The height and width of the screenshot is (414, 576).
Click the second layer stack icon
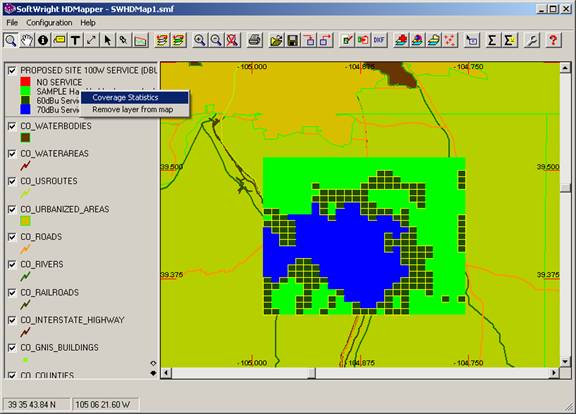(179, 40)
